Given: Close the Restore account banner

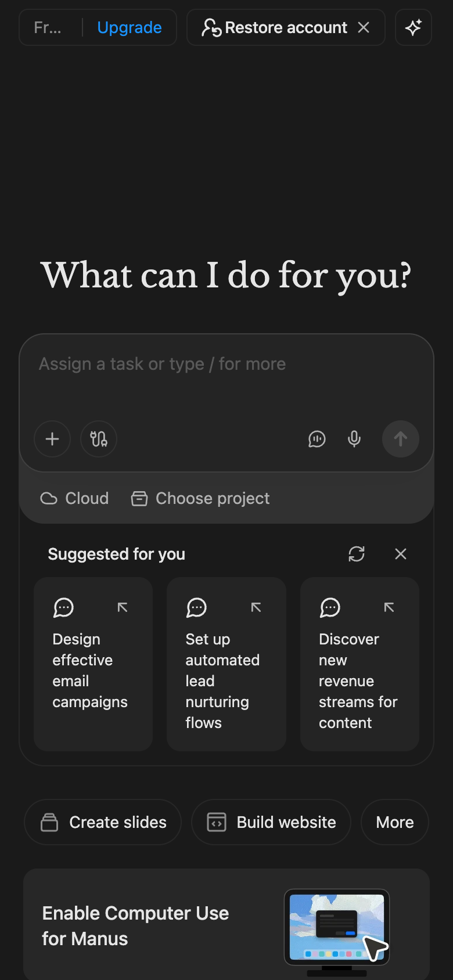Looking at the screenshot, I should tap(364, 27).
